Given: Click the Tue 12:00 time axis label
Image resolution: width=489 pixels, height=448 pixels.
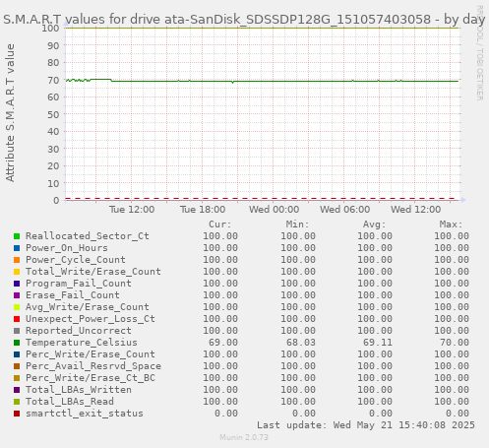Looking at the screenshot, I should 132,210.
